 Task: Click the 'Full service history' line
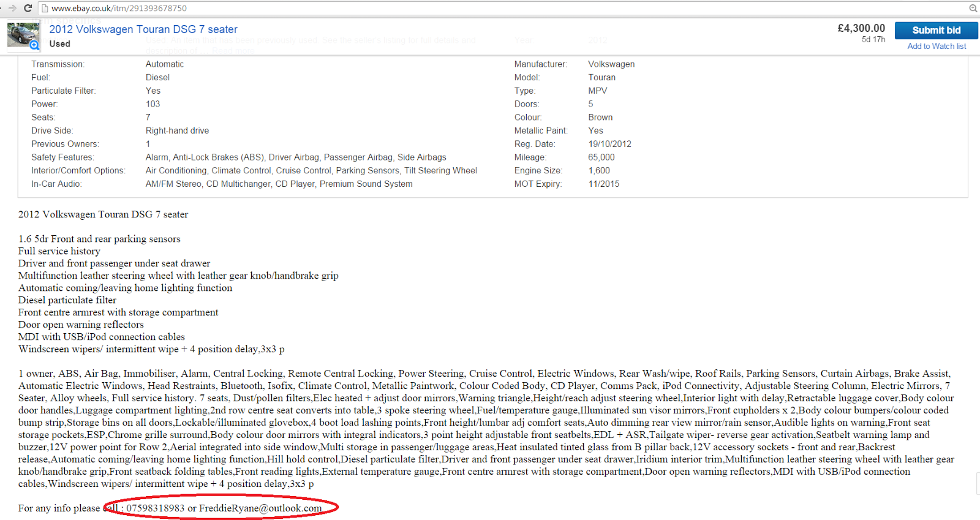point(59,251)
